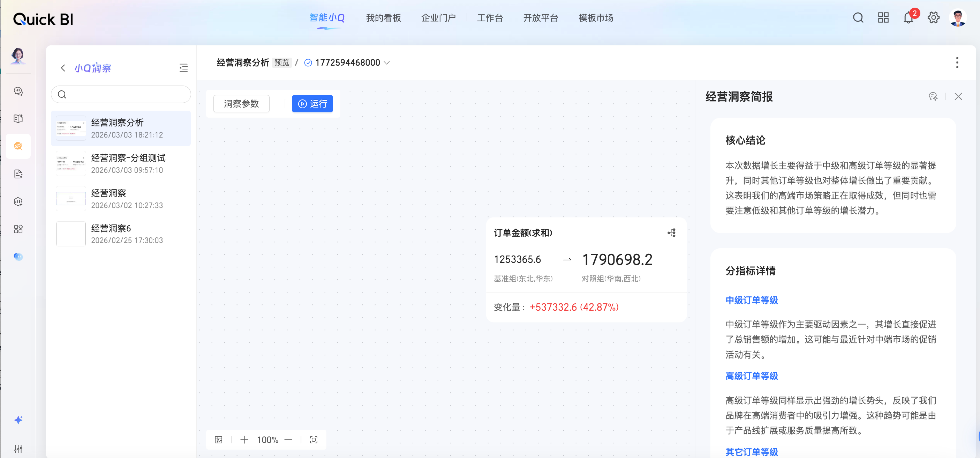Open the 我的看板 tab
980x458 pixels.
coord(383,18)
